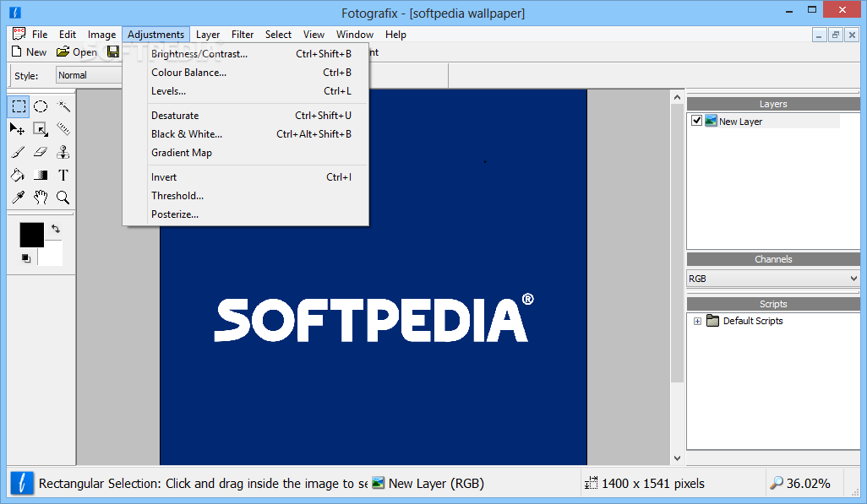Open the Help menu
The height and width of the screenshot is (504, 867).
pos(396,35)
